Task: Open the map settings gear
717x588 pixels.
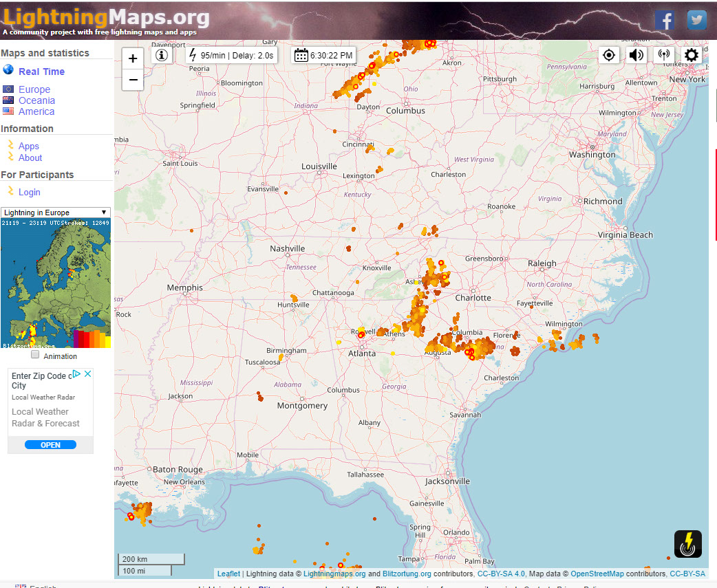Action: (x=692, y=55)
